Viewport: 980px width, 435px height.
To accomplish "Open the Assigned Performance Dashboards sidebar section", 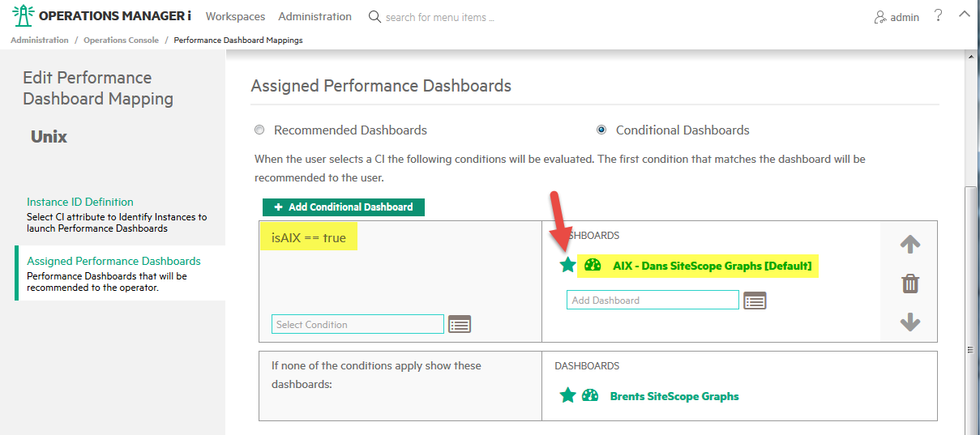I will (113, 261).
